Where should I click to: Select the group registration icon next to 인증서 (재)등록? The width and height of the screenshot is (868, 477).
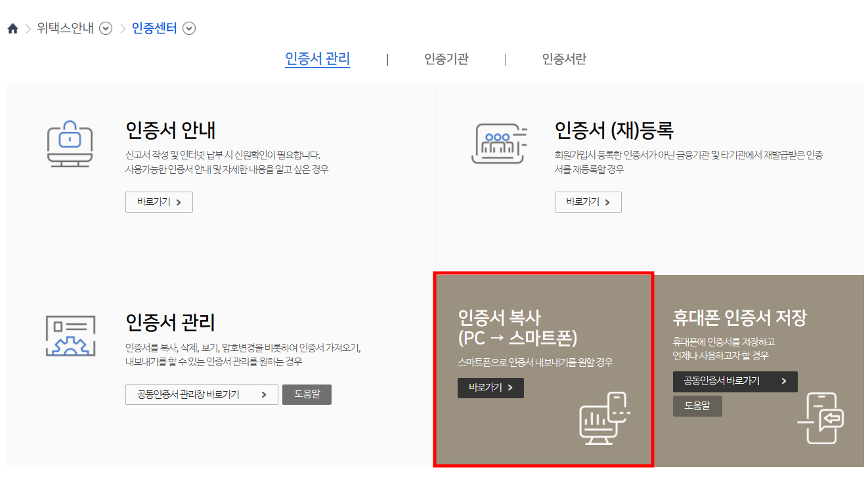pyautogui.click(x=500, y=144)
